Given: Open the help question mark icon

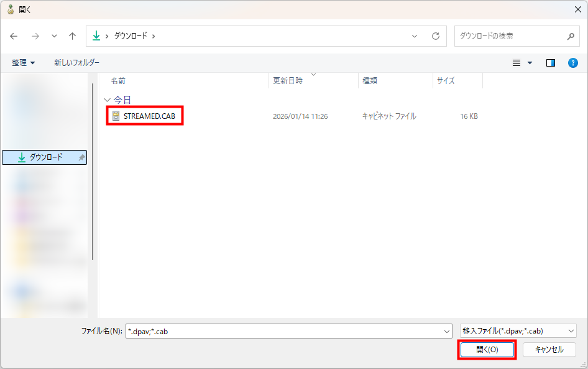Looking at the screenshot, I should tap(573, 63).
